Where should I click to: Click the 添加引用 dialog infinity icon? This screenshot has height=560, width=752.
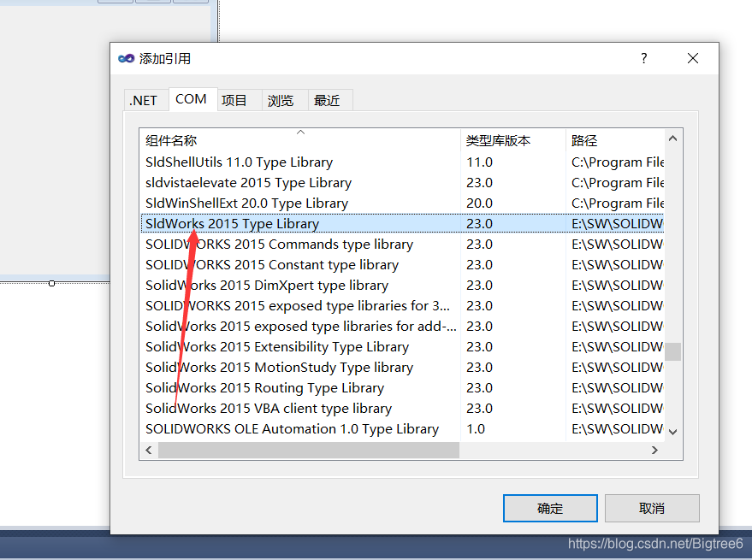[126, 58]
